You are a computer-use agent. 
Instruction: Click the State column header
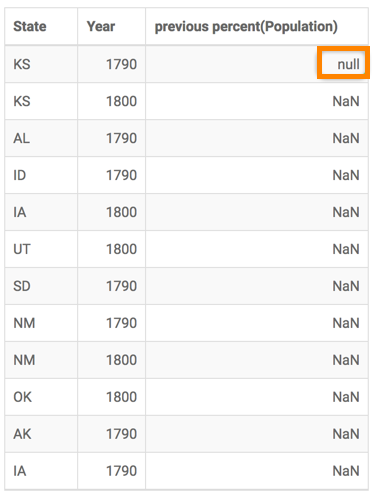(x=41, y=26)
